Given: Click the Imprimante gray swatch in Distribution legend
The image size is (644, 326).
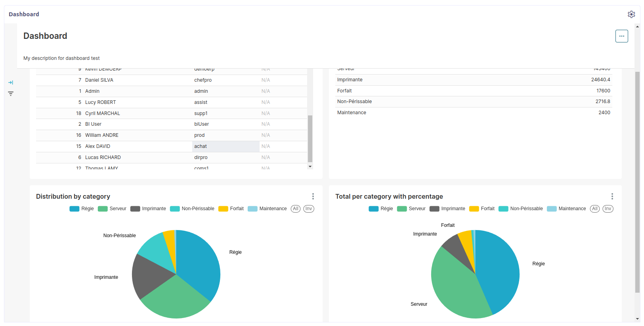Looking at the screenshot, I should click(135, 209).
